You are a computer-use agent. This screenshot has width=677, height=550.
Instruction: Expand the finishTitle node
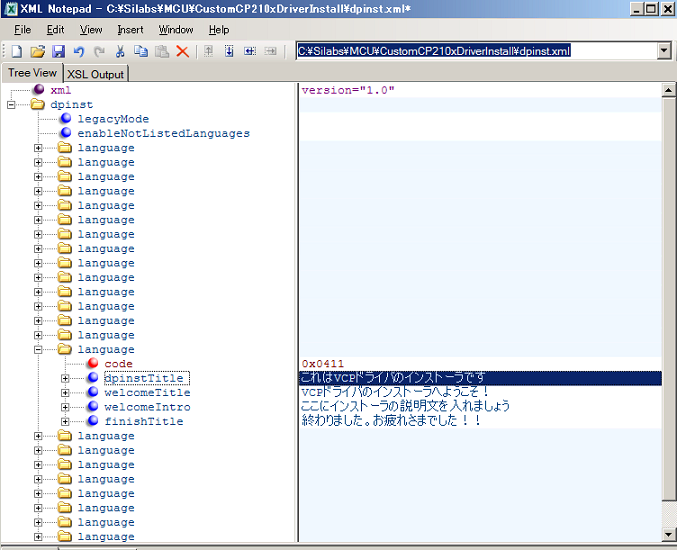point(65,421)
